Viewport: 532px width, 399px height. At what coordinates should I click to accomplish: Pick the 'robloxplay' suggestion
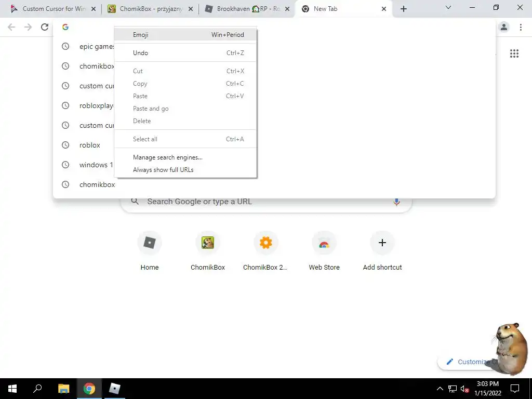point(97,105)
